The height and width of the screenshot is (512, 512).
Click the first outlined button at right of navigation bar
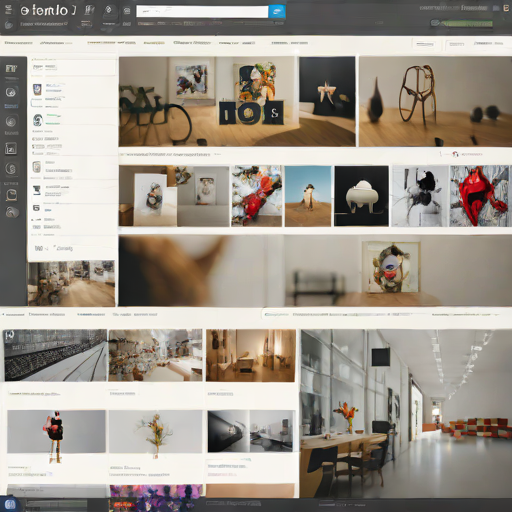(425, 44)
